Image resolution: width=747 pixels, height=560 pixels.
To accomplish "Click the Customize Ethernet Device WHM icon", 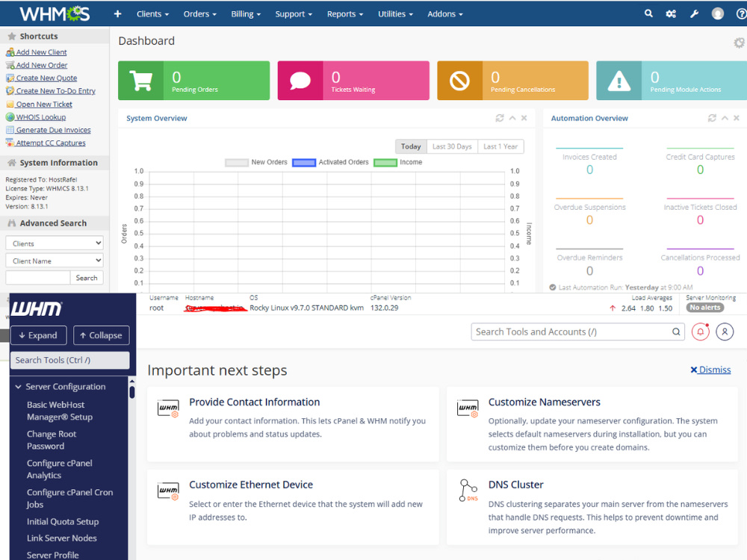I will (168, 491).
